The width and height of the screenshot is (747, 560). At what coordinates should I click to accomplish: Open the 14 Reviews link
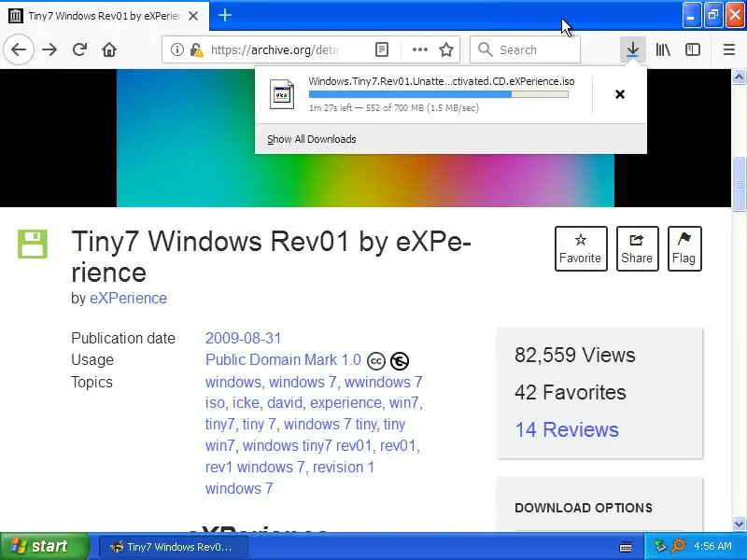[567, 429]
